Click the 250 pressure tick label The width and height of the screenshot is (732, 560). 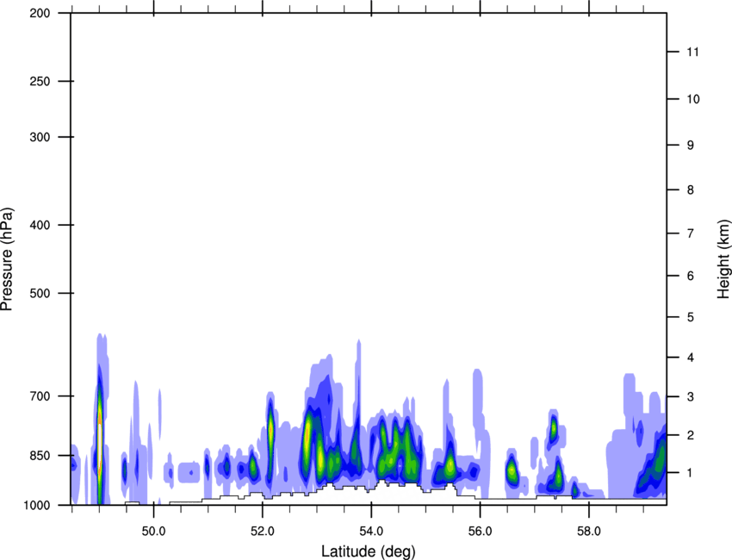(x=40, y=81)
